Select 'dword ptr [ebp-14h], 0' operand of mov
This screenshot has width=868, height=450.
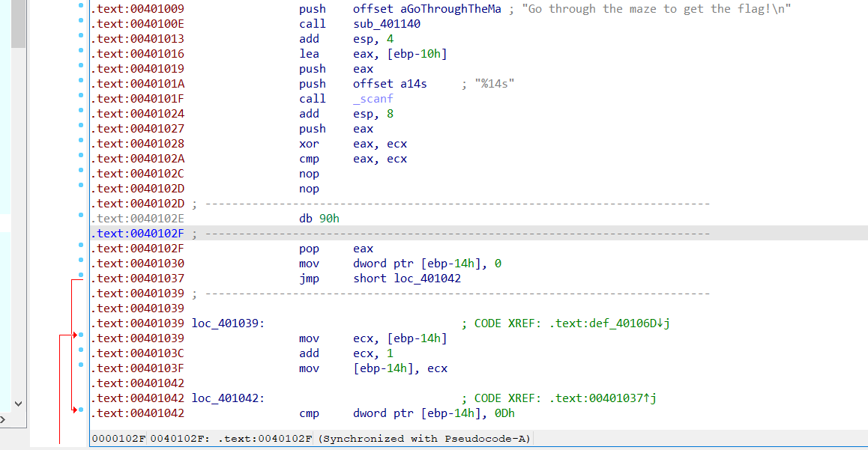(x=427, y=263)
